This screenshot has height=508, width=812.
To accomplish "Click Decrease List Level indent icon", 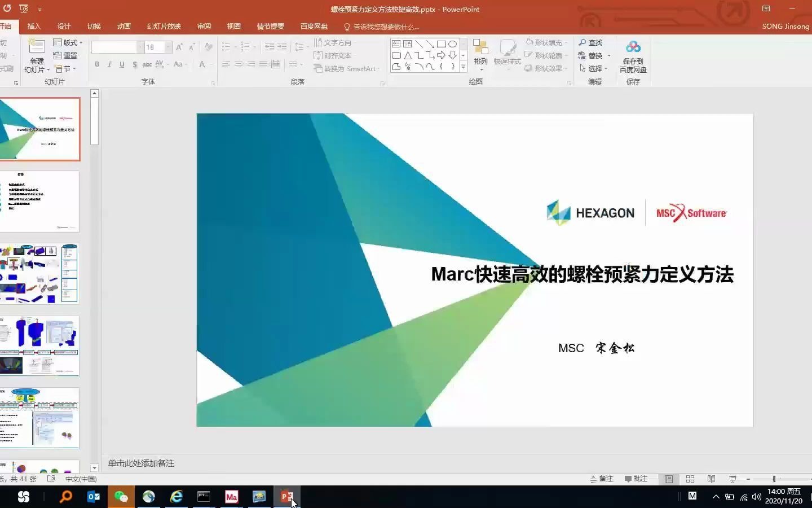I will (x=270, y=47).
